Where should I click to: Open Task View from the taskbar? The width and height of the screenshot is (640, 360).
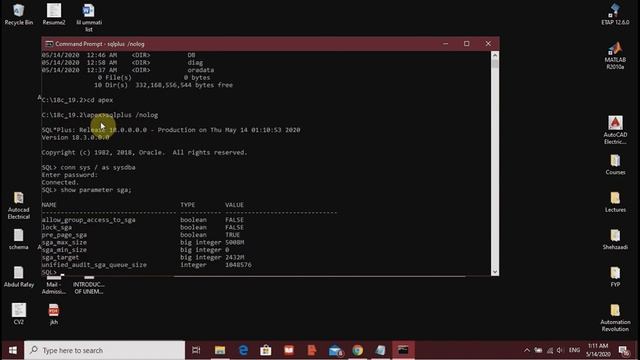[196, 350]
